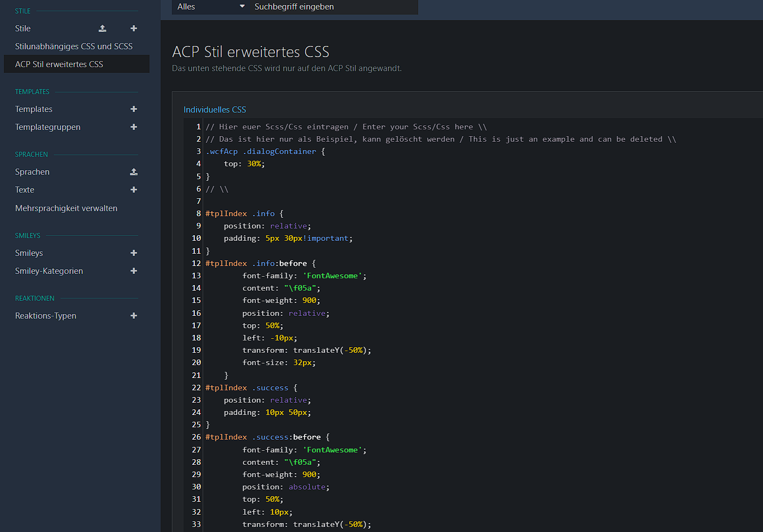Viewport: 763px width, 532px height.
Task: Open Mehrsprachigkeit verwalten in sidebar
Action: [66, 208]
